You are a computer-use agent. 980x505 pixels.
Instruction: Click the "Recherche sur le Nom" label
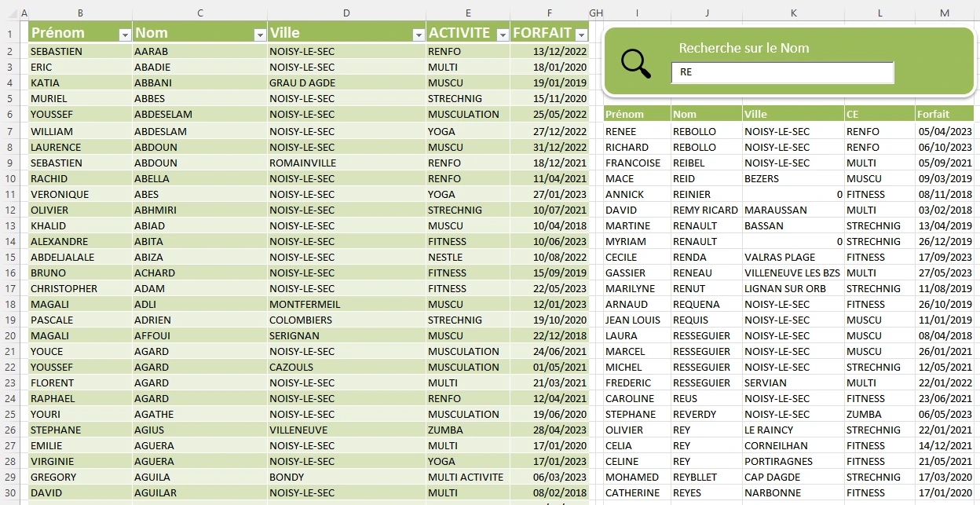point(744,48)
